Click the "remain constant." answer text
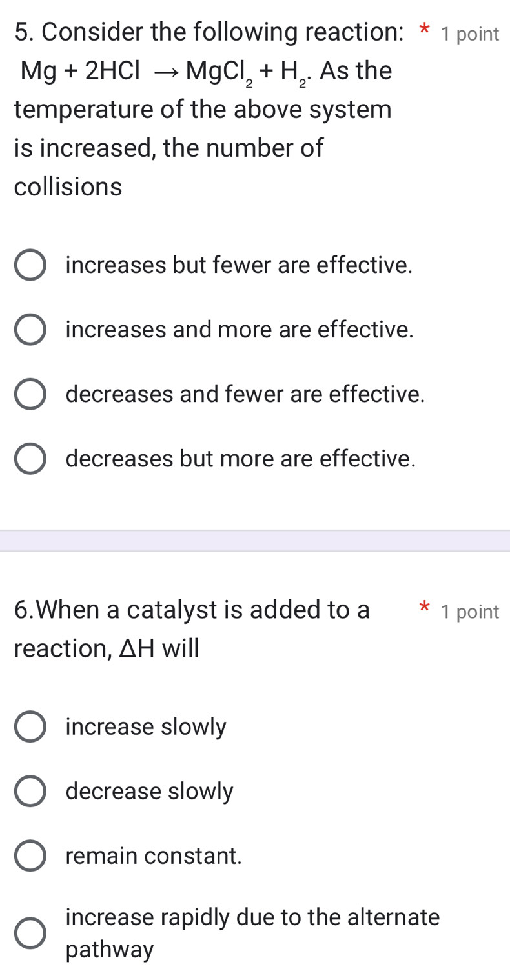 pos(154,856)
